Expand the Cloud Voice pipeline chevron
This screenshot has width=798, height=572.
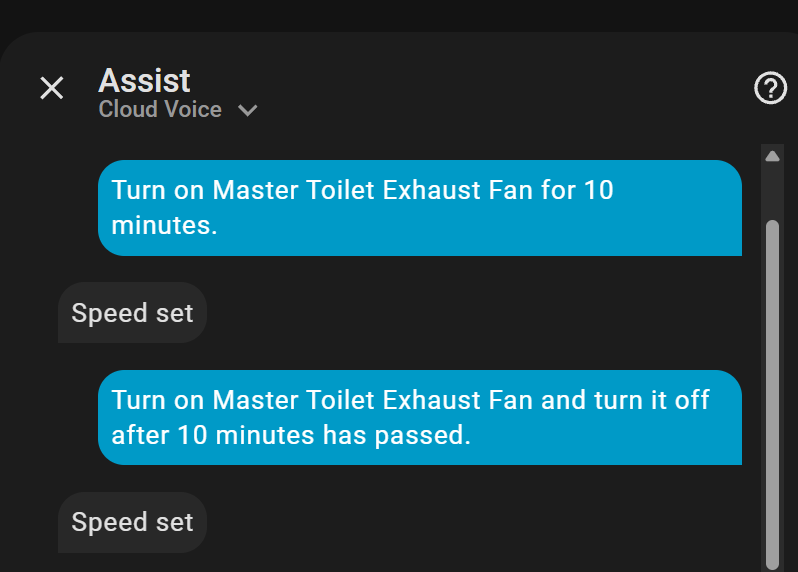[x=248, y=110]
